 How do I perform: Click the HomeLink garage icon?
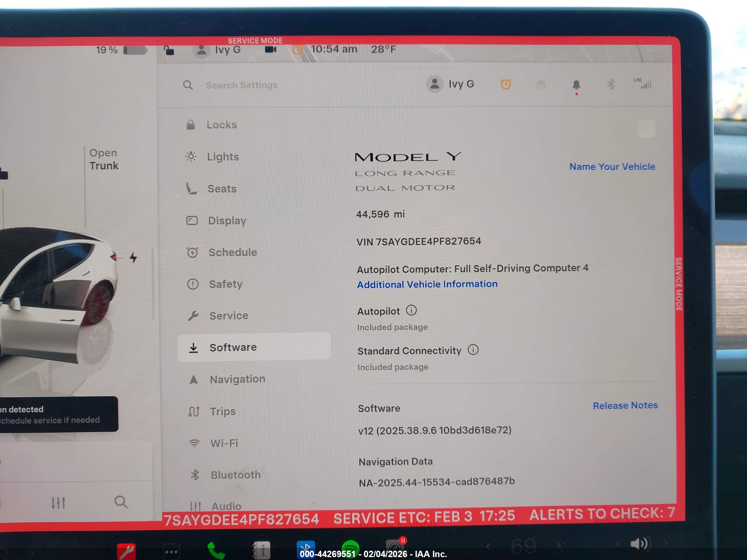click(x=541, y=84)
